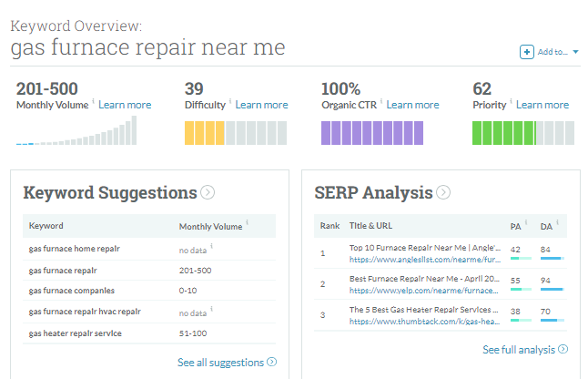588x379 pixels.
Task: Click the yellow Difficulty bar meter
Action: tap(236, 133)
